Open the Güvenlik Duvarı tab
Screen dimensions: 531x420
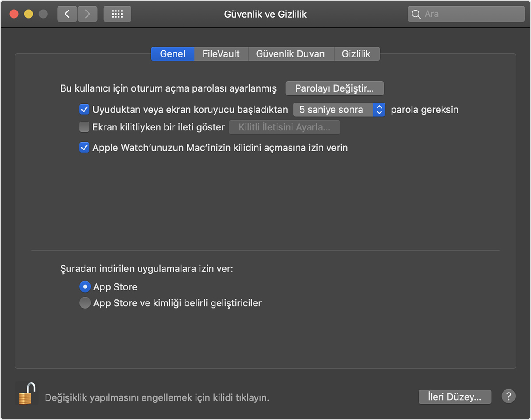290,54
